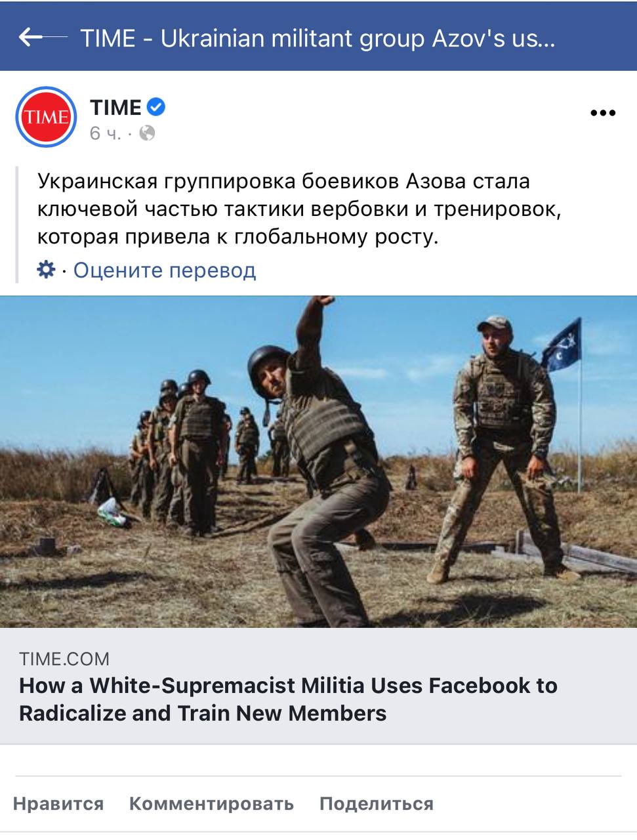Tap Поделиться to share the post

coord(377,804)
